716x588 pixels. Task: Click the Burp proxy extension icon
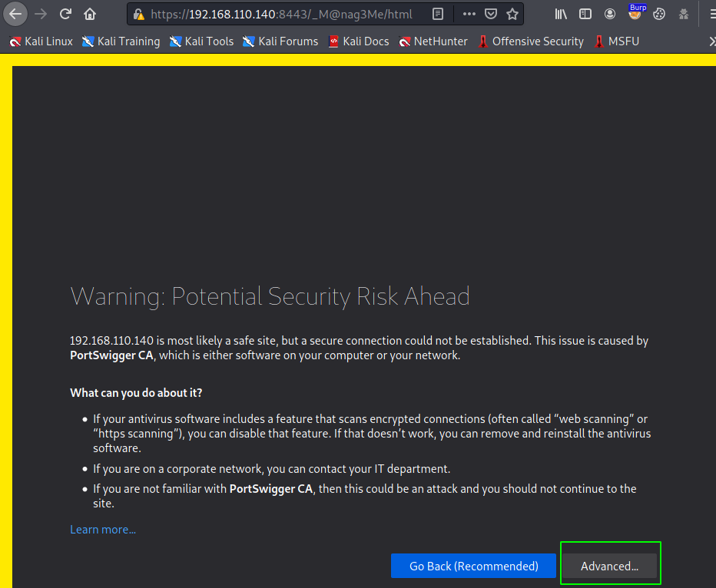click(635, 14)
